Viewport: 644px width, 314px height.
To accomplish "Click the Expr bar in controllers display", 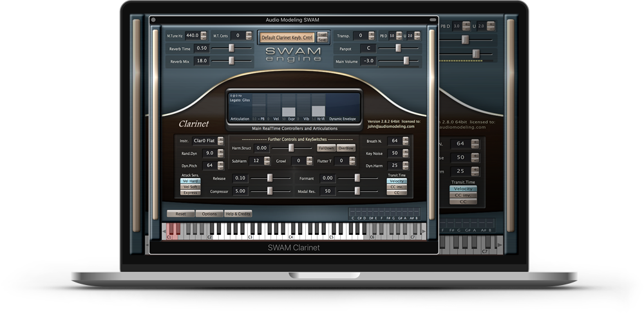I will click(289, 112).
